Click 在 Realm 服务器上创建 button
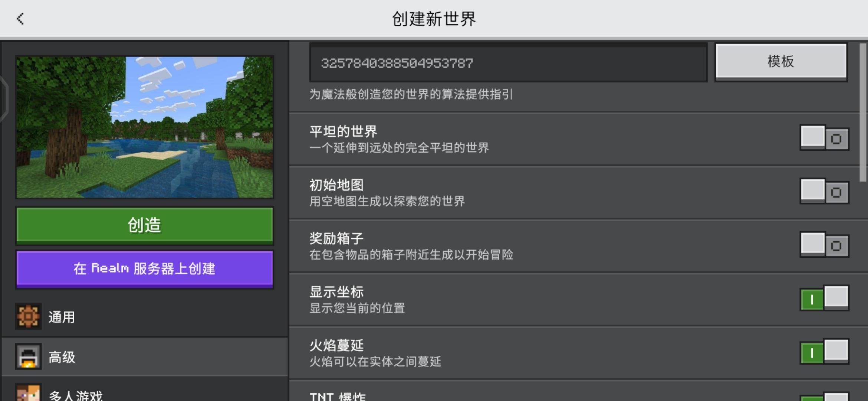This screenshot has width=868, height=401. click(x=145, y=269)
